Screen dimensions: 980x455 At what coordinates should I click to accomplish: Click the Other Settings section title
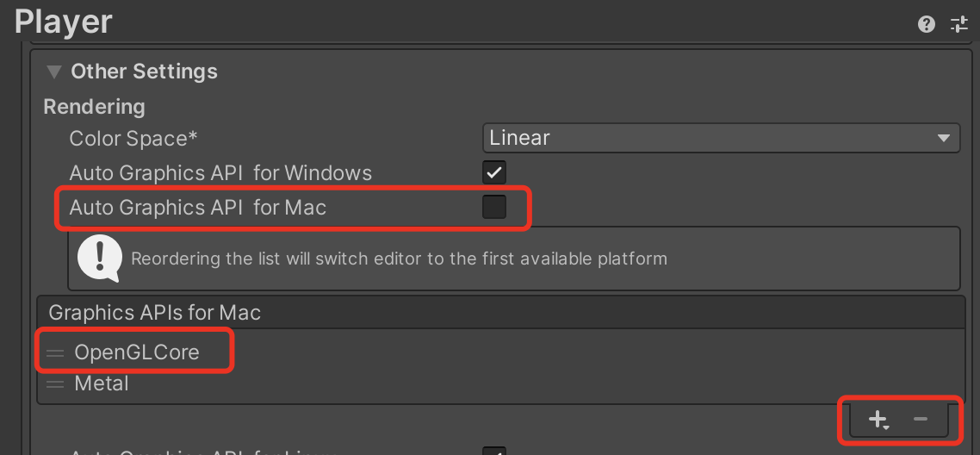point(145,72)
